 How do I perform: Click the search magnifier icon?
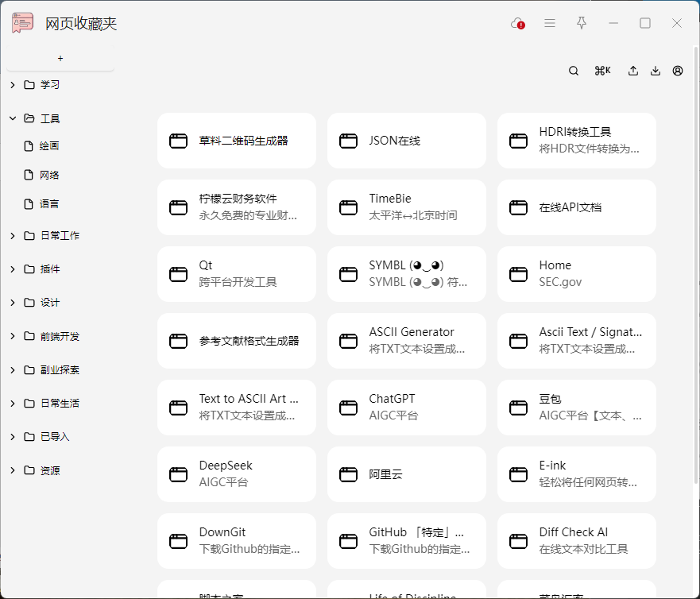[574, 71]
